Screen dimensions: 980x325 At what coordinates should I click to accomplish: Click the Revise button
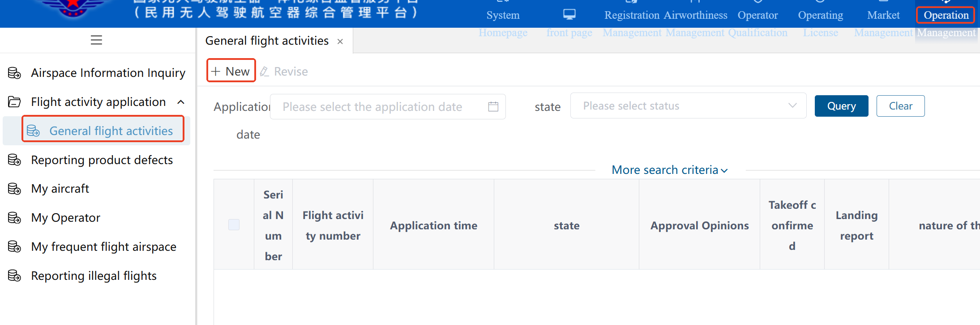pos(284,72)
